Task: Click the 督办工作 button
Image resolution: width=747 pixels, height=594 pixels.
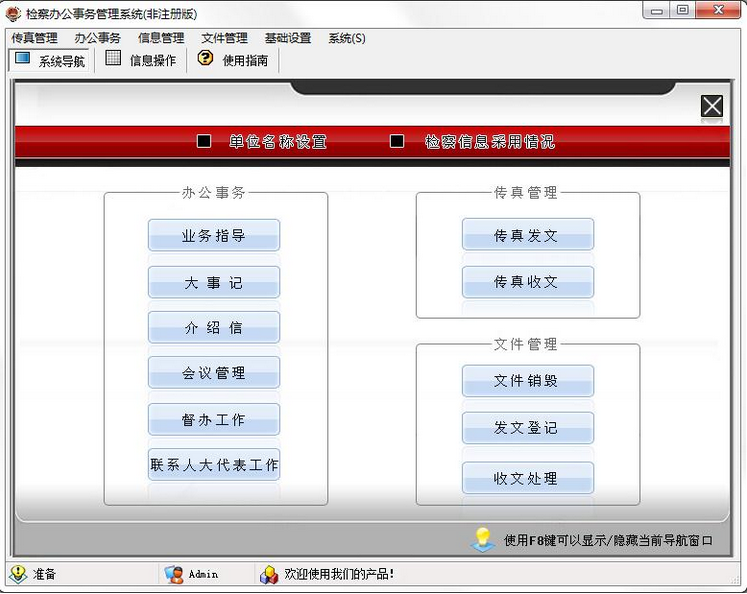Action: [x=214, y=419]
